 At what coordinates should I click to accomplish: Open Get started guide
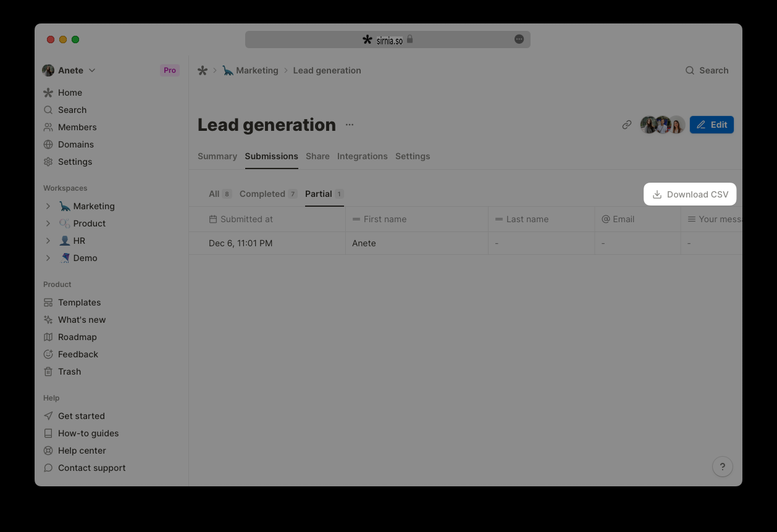click(73, 416)
